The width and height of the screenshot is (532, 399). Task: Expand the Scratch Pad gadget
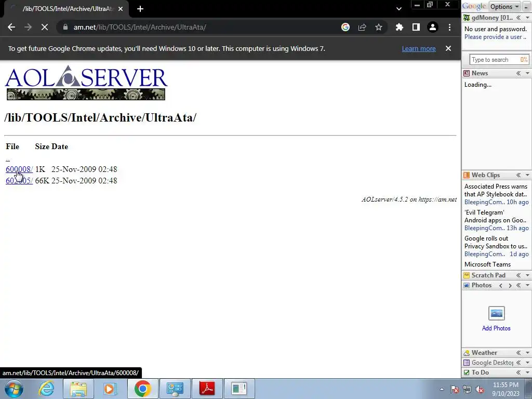(518, 275)
